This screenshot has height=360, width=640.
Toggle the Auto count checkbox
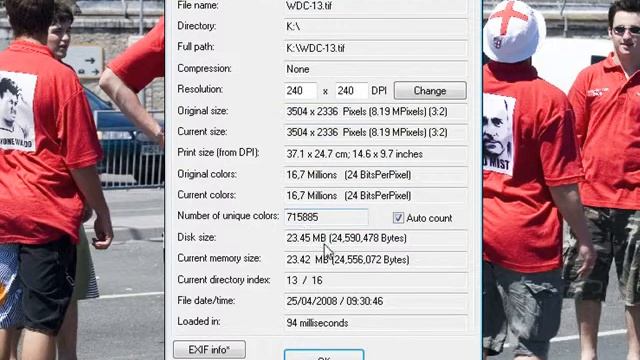[398, 218]
